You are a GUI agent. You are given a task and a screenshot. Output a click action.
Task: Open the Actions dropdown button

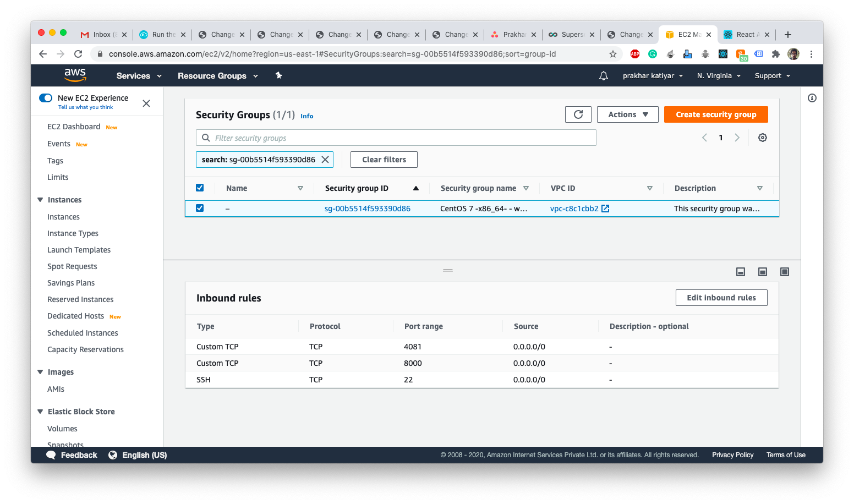point(628,114)
